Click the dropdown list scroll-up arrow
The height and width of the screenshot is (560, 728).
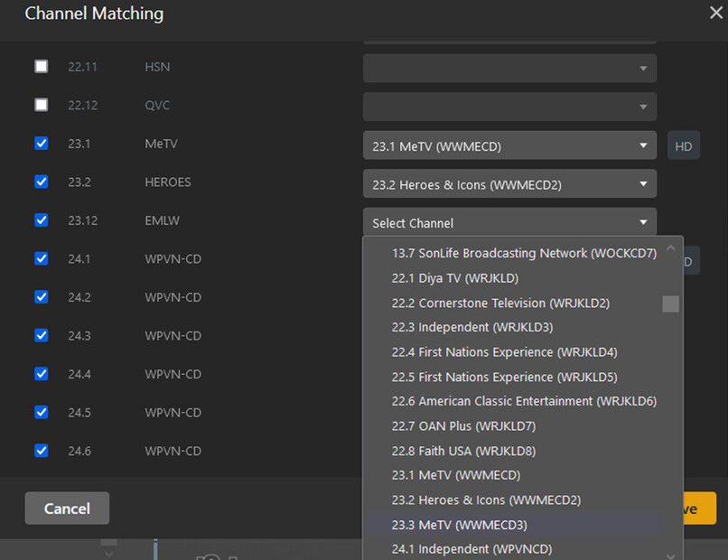pos(670,248)
